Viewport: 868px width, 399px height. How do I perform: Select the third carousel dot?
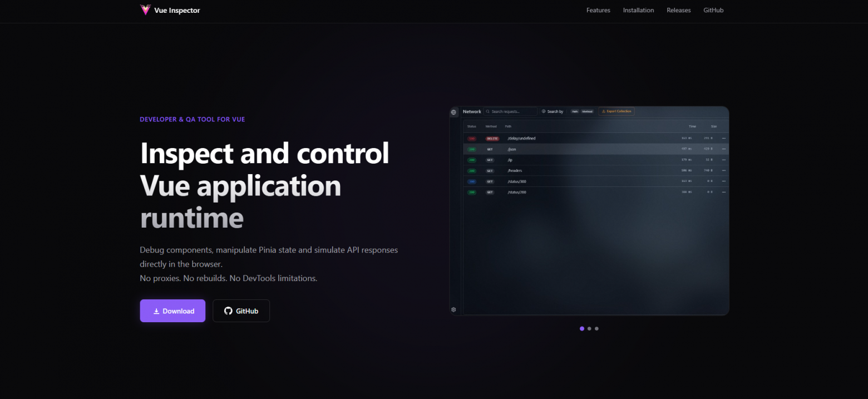tap(596, 328)
